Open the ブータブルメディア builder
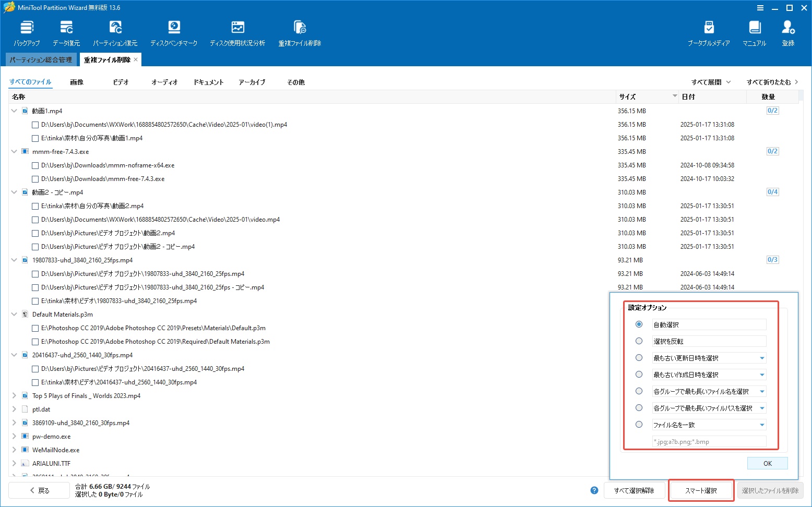This screenshot has width=812, height=507. (x=709, y=31)
